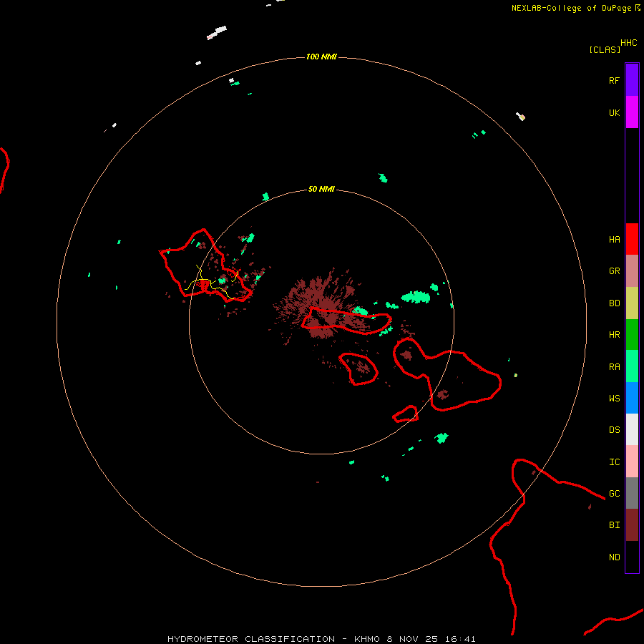Click the NEXLAB-College of DuPage text
The height and width of the screenshot is (644, 644).
click(x=572, y=8)
